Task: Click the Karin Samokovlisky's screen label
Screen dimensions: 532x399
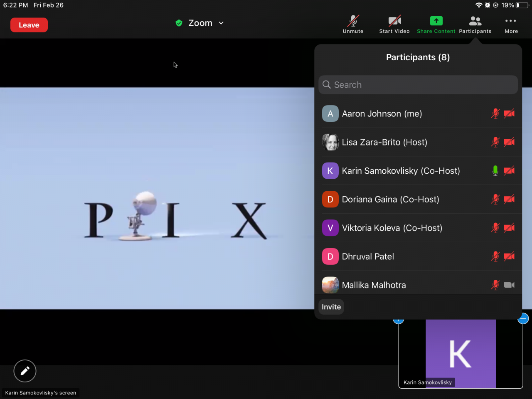Action: 41,393
